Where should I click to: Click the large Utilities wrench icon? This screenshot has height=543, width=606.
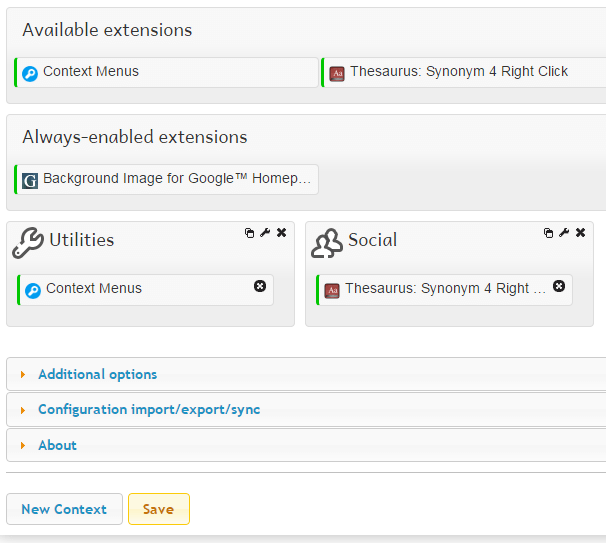(28, 242)
